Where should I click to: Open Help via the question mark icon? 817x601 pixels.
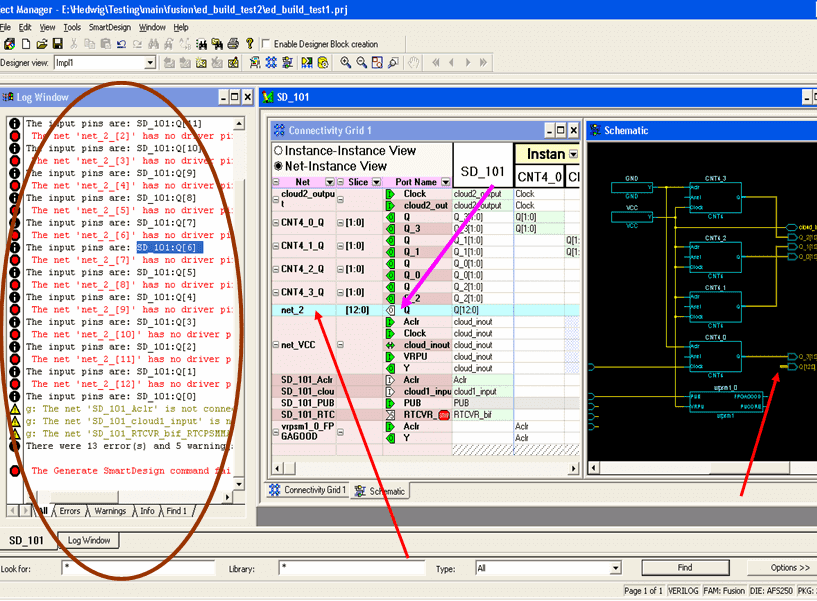[250, 44]
